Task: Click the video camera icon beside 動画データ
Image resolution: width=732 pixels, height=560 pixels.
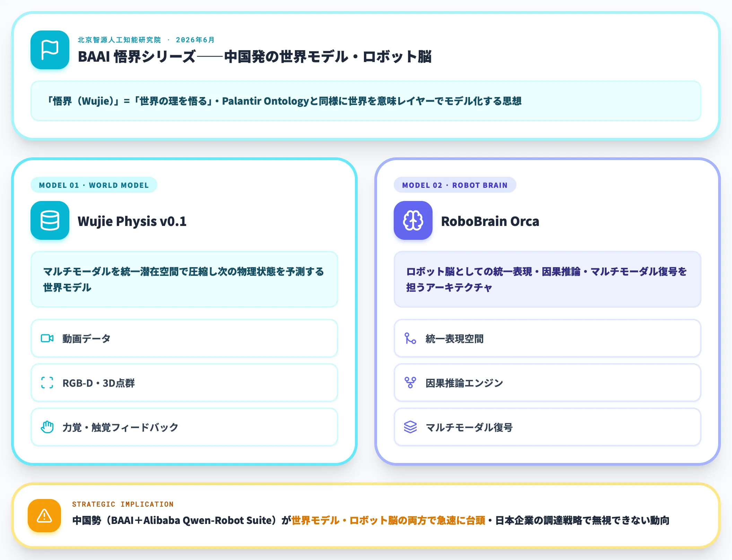Action: tap(47, 338)
